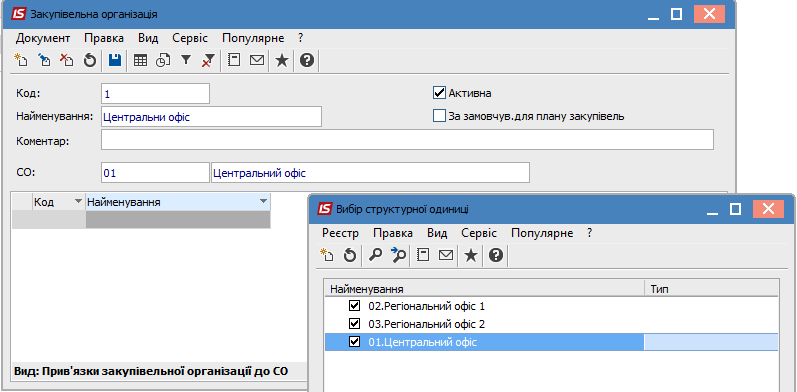Click the notebook icon in main window toolbar
797x392 pixels.
[x=234, y=61]
